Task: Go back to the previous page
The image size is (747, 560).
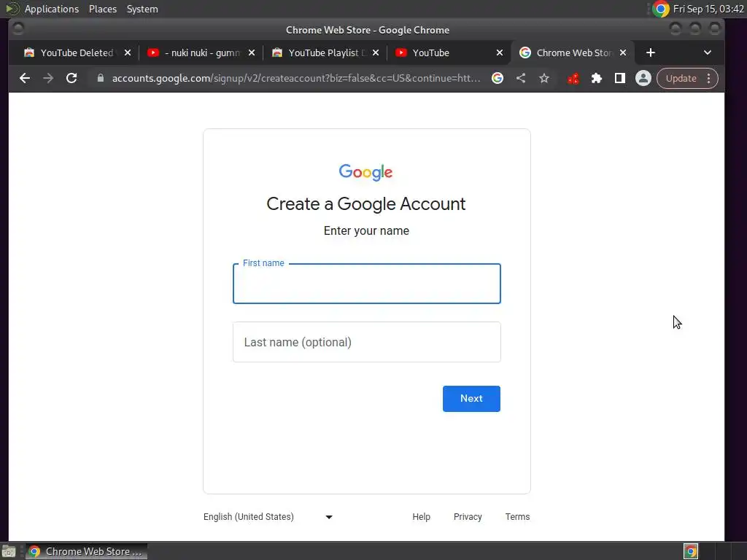Action: [25, 78]
